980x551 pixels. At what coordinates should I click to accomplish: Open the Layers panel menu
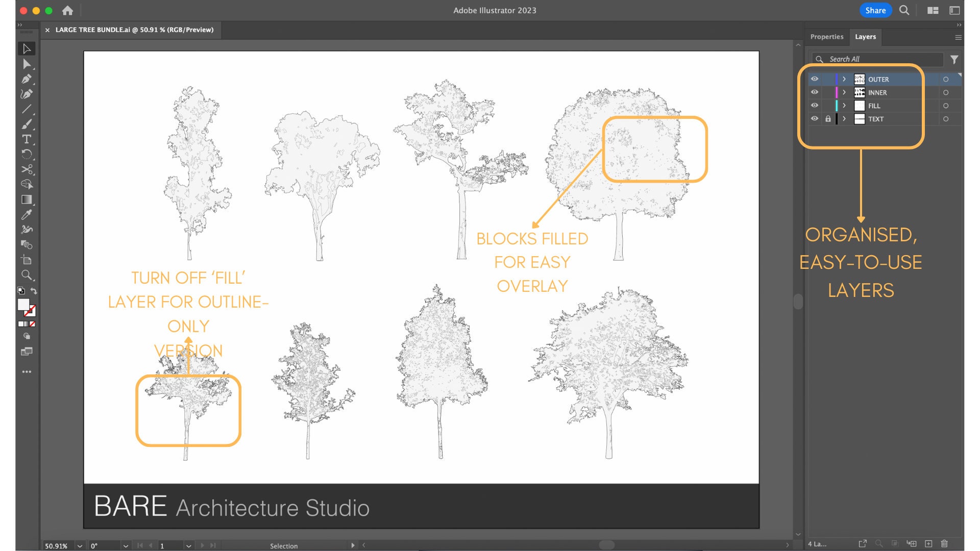[958, 37]
